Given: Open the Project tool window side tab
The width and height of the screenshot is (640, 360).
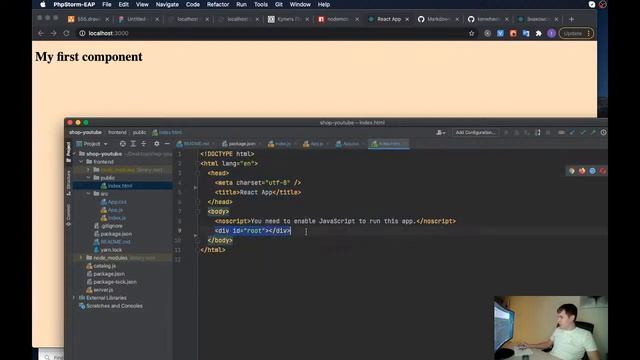Looking at the screenshot, I should tap(68, 151).
